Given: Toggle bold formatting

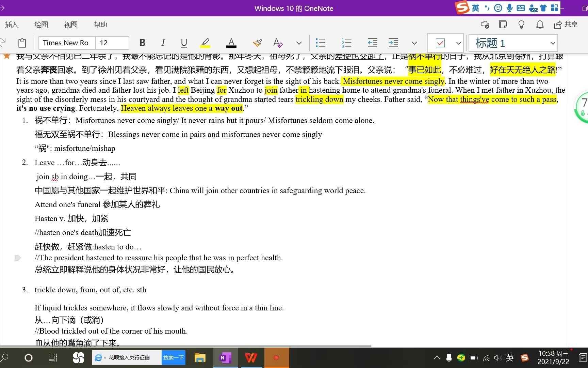Looking at the screenshot, I should click(x=142, y=43).
